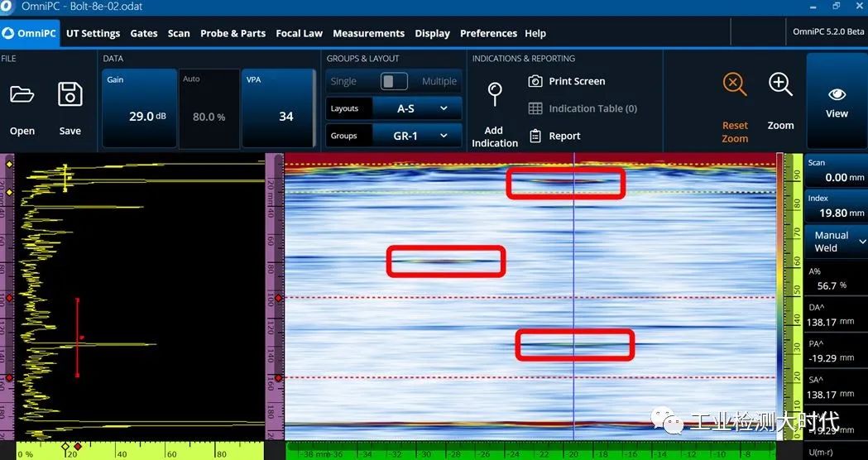Click the Add Indication pin icon
This screenshot has width=868, height=460.
[x=494, y=94]
